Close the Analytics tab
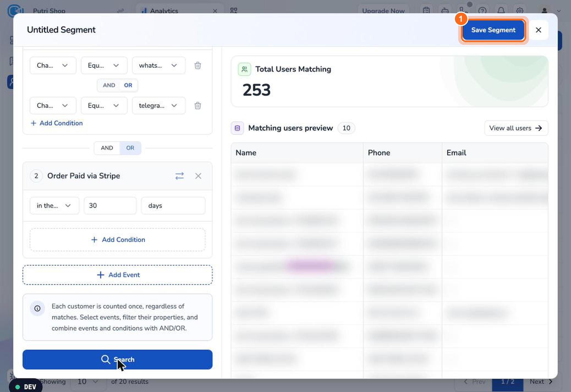Screen dimensions: 571x392 (x=215, y=11)
